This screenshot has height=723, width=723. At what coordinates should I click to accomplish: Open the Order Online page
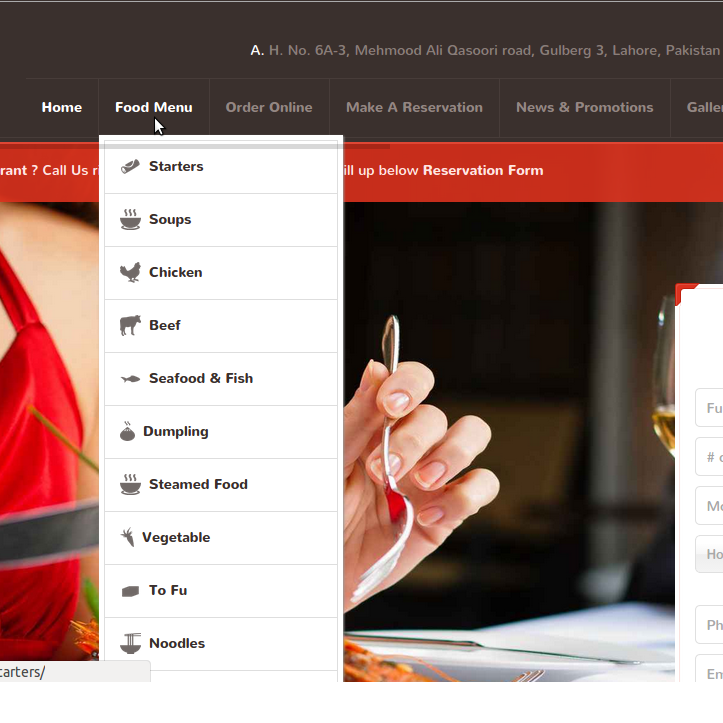click(269, 107)
